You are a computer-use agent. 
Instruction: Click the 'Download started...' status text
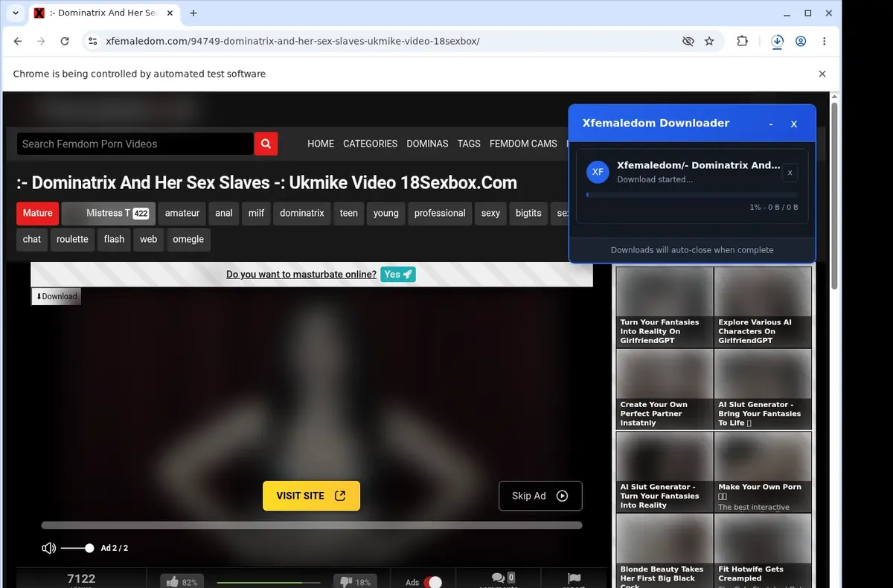[x=655, y=179]
